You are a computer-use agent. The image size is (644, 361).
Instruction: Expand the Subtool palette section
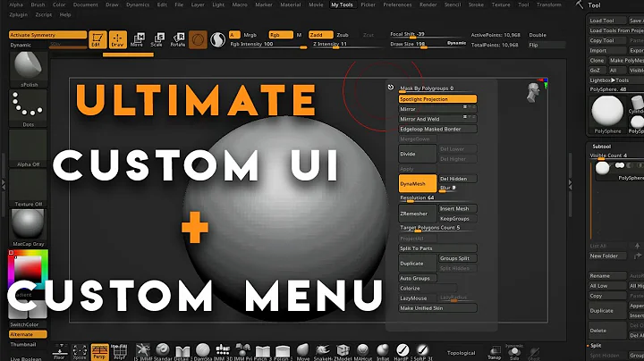click(x=601, y=146)
